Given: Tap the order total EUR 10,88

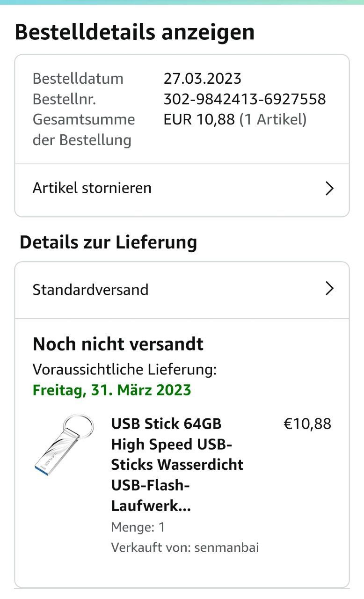Looking at the screenshot, I should pyautogui.click(x=199, y=120).
